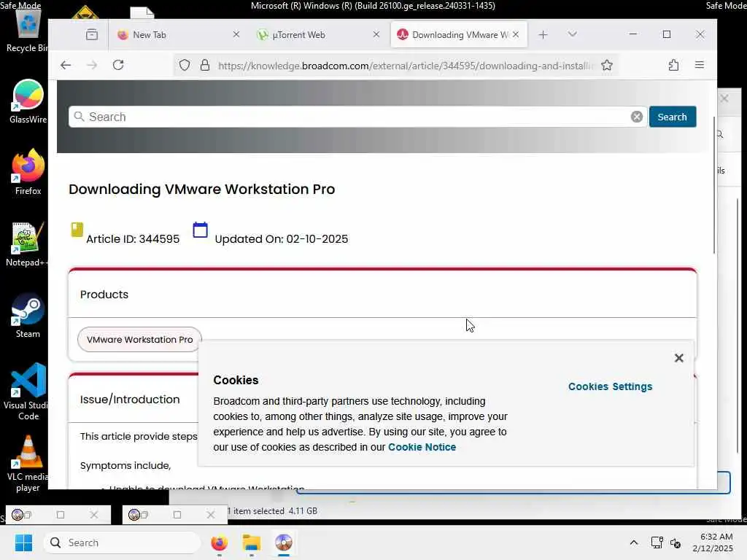This screenshot has width=747, height=560.
Task: Open the Visual Studio Code desktop shortcut
Action: click(28, 392)
